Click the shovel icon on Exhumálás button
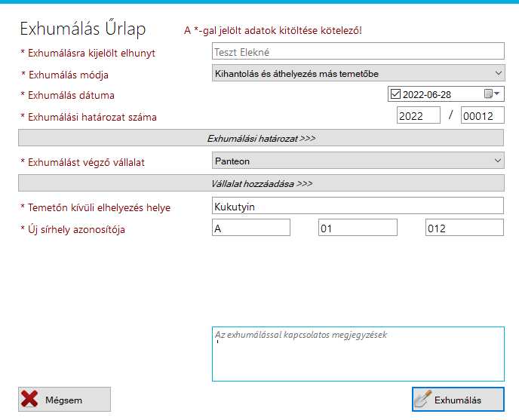 tap(423, 400)
